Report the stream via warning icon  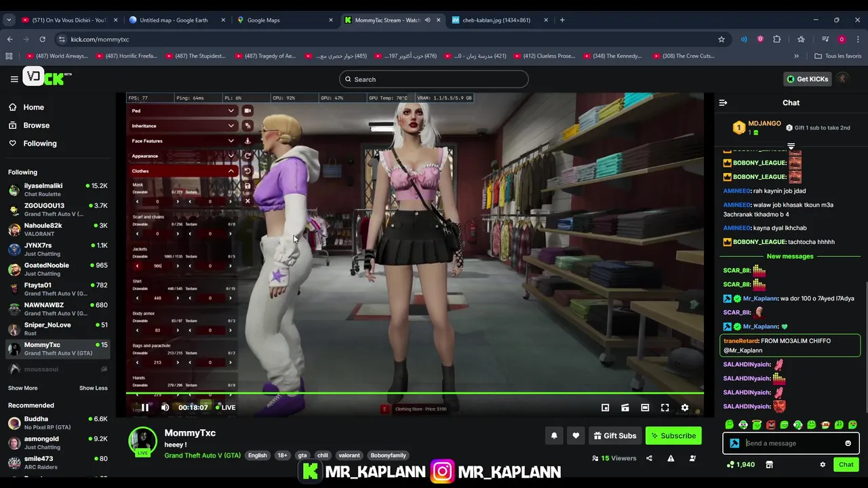(671, 458)
